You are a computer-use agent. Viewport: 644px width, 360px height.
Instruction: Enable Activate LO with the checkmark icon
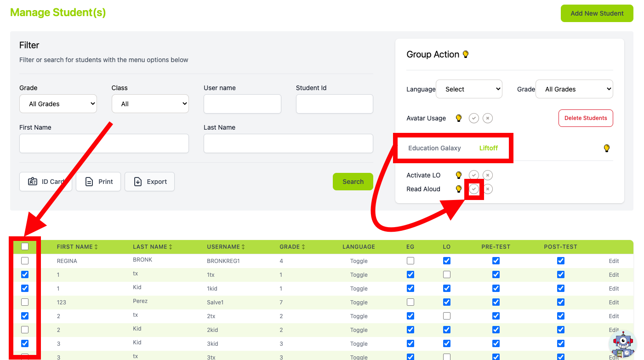click(474, 175)
